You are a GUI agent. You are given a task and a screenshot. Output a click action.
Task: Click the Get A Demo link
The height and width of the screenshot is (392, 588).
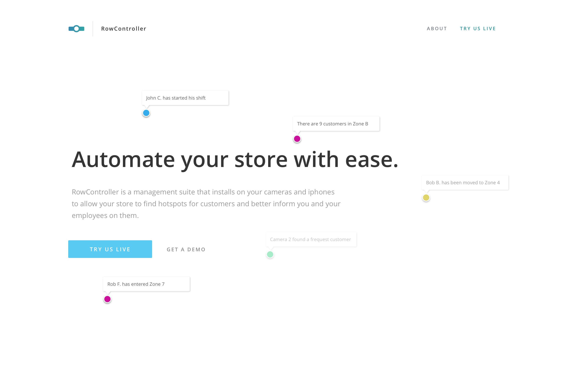click(186, 250)
